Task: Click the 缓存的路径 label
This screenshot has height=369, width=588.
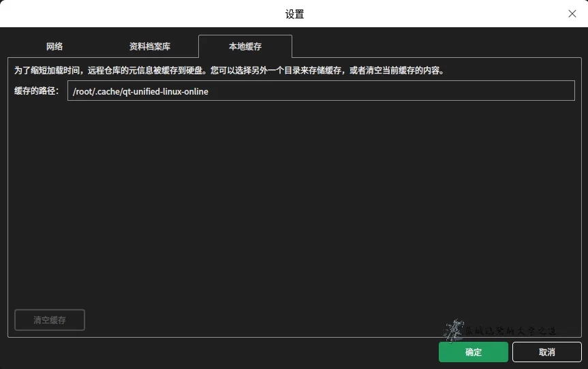Action: pyautogui.click(x=37, y=91)
